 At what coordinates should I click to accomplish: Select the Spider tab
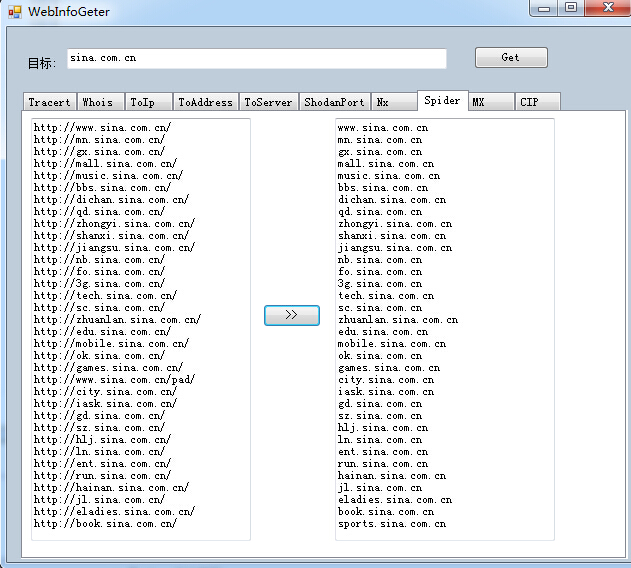pyautogui.click(x=442, y=100)
